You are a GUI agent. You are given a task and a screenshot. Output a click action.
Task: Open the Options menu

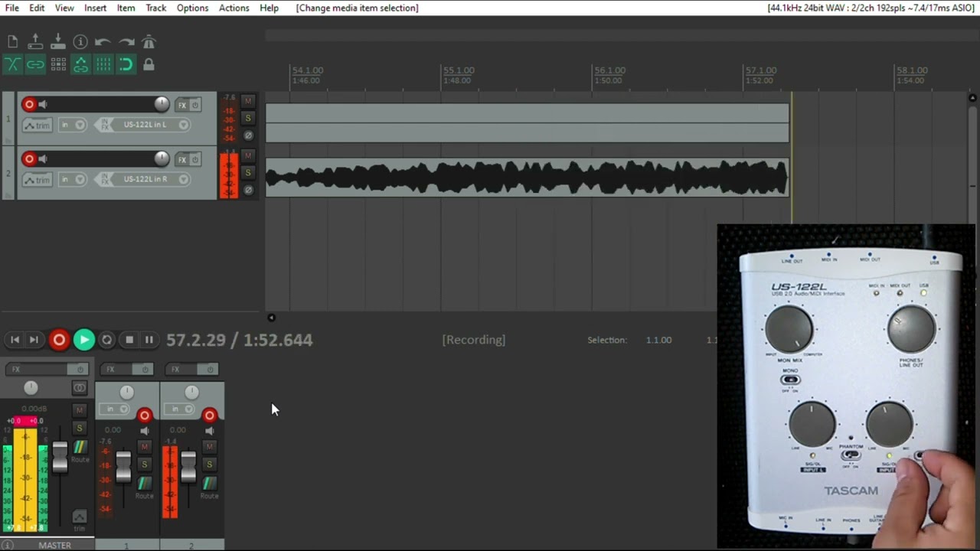coord(192,8)
